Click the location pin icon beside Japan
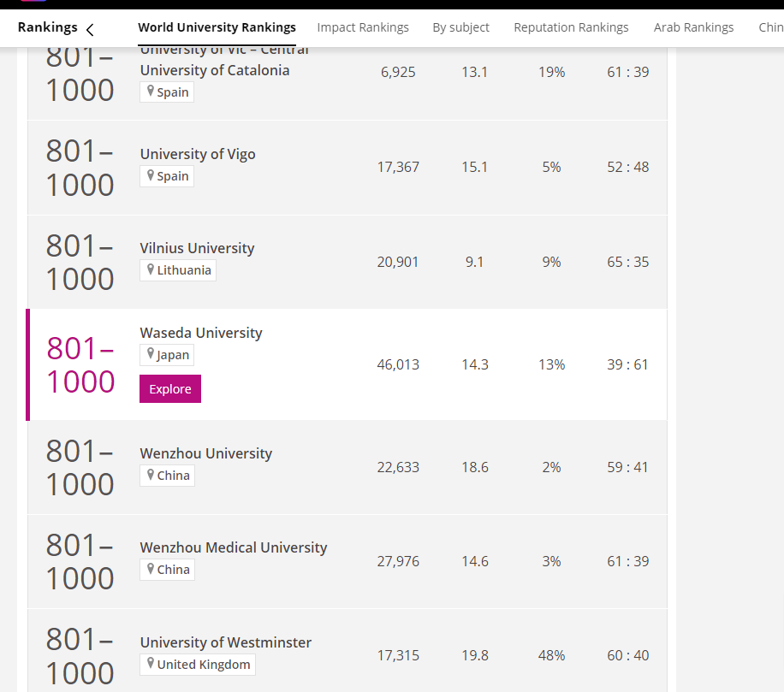Viewport: 784px width, 692px height. click(x=151, y=354)
